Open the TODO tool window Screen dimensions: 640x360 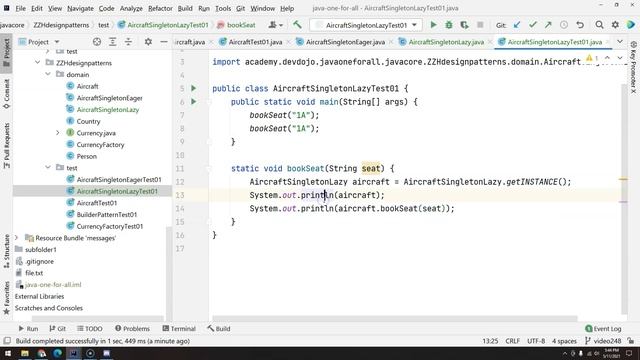[x=89, y=329]
